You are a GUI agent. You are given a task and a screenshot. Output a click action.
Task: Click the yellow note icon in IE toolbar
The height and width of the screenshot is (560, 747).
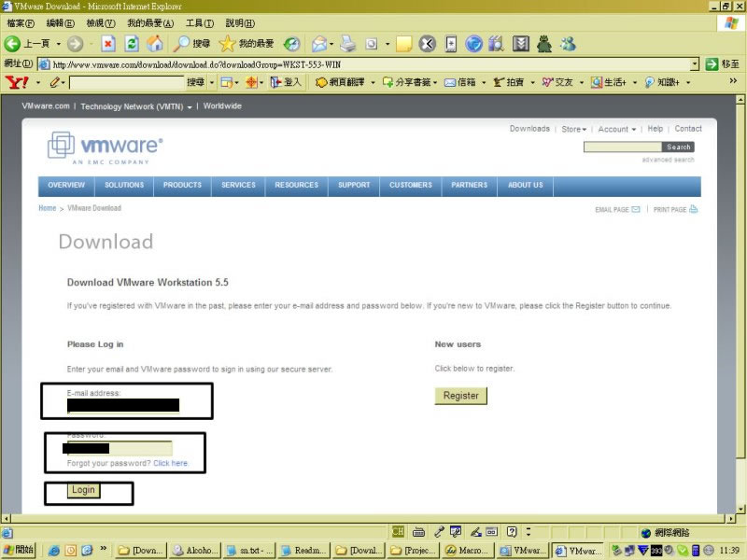(x=404, y=44)
